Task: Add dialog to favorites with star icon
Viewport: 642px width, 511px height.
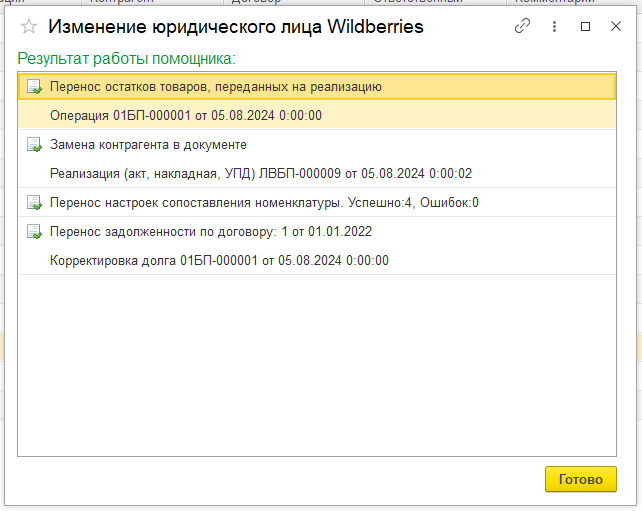Action: click(29, 27)
